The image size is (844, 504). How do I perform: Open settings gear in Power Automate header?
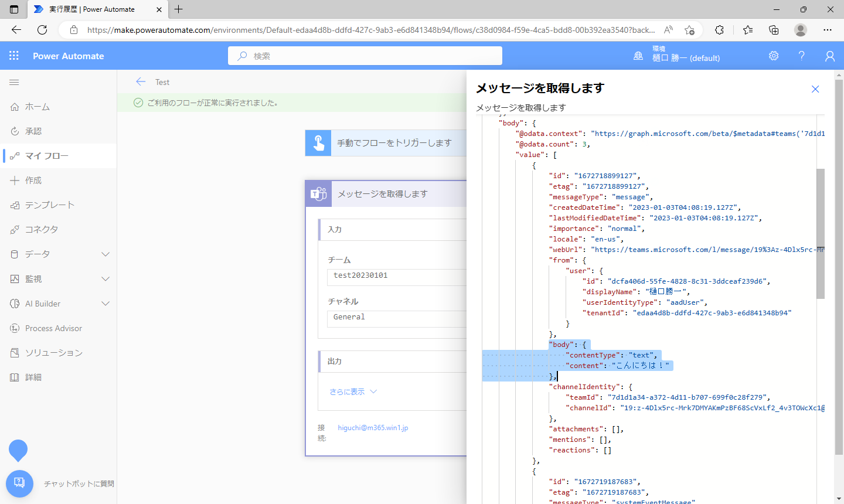[774, 56]
